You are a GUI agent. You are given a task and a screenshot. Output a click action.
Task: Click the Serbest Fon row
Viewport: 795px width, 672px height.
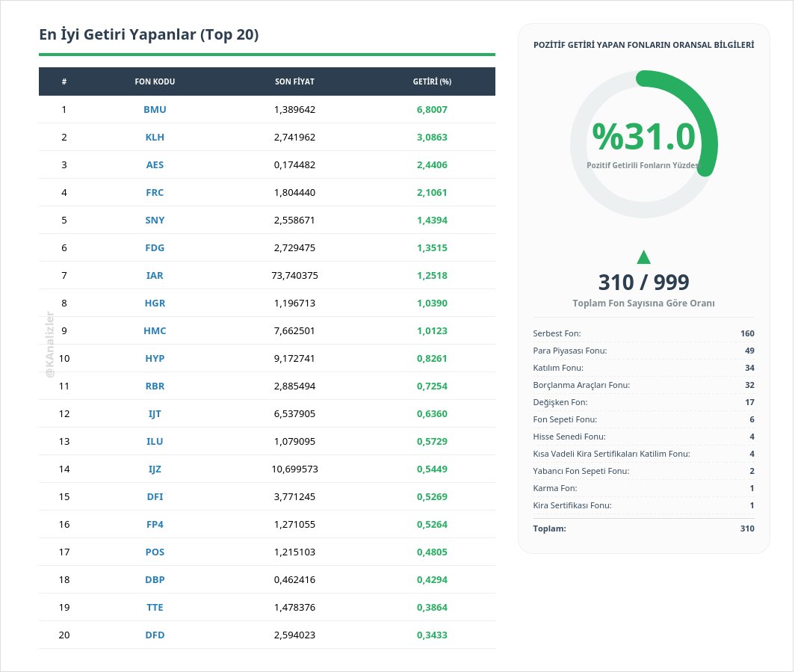(644, 333)
